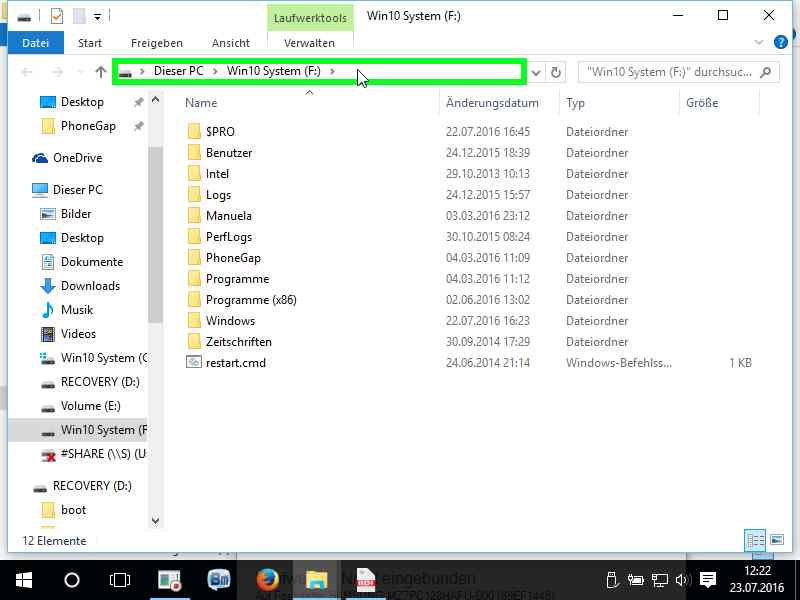Open the drive system menu icon in the title bar
Image resolution: width=800 pixels, height=600 pixels.
coord(24,17)
